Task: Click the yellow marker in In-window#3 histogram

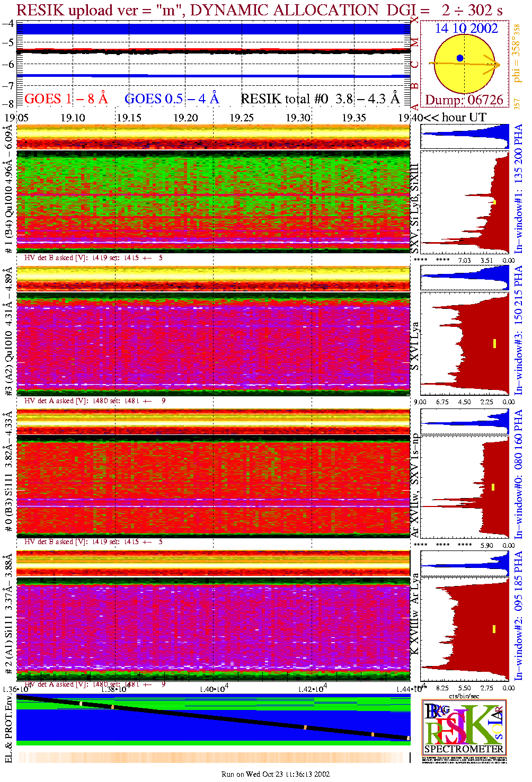Action: [494, 343]
